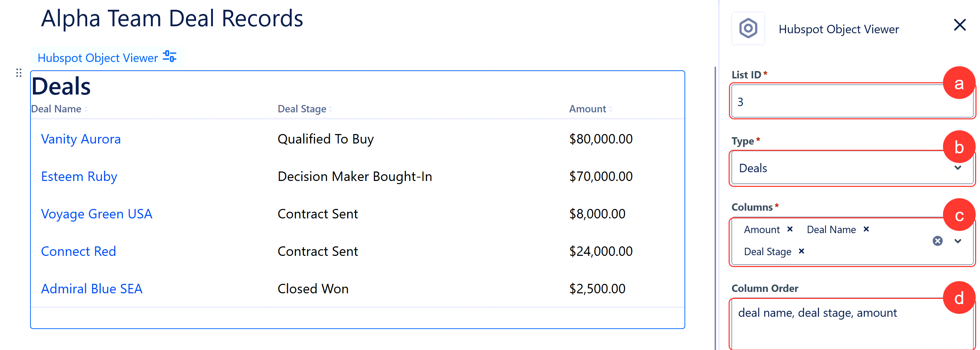Open the Voyage Green USA deal link

point(97,214)
